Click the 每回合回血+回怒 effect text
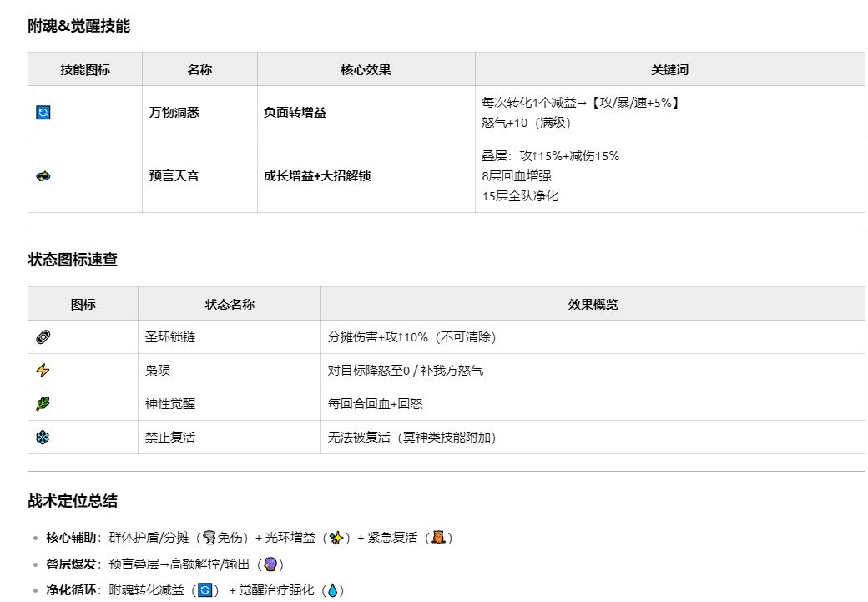The height and width of the screenshot is (602, 868). pos(375,403)
